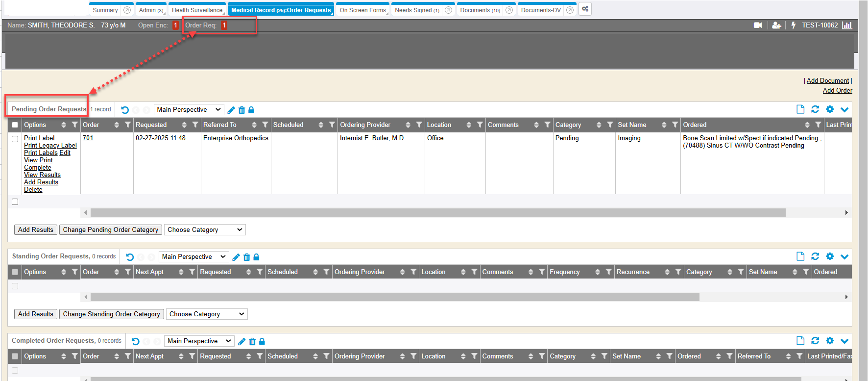This screenshot has width=868, height=381.
Task: Toggle select-all checkbox in Pending Orders header
Action: pyautogui.click(x=15, y=125)
